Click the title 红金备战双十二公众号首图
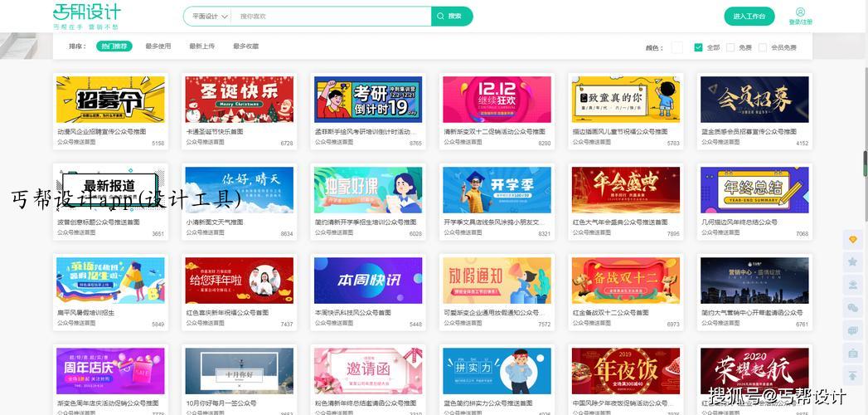 (x=611, y=313)
